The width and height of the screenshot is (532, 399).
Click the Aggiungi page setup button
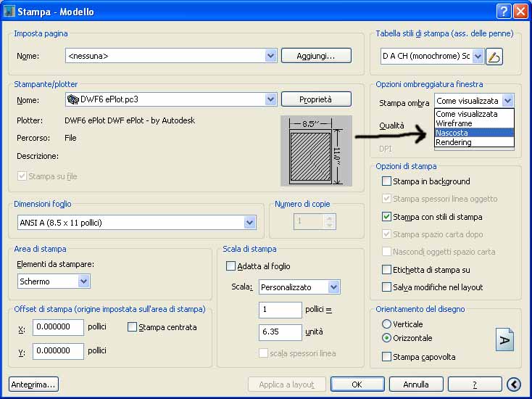pos(315,56)
